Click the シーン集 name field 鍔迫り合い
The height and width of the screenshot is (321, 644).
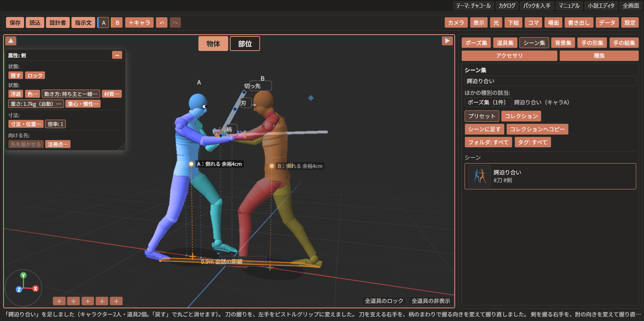[x=550, y=81]
